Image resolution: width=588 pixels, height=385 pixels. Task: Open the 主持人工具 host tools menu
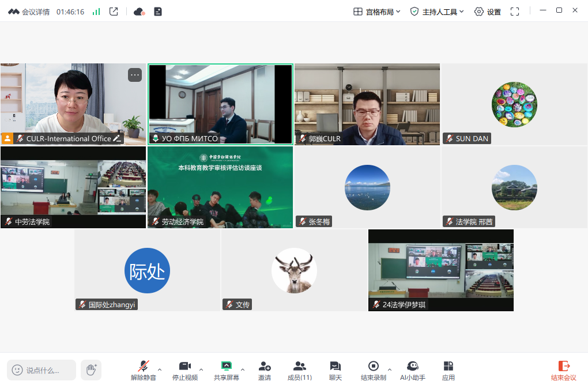pyautogui.click(x=436, y=12)
